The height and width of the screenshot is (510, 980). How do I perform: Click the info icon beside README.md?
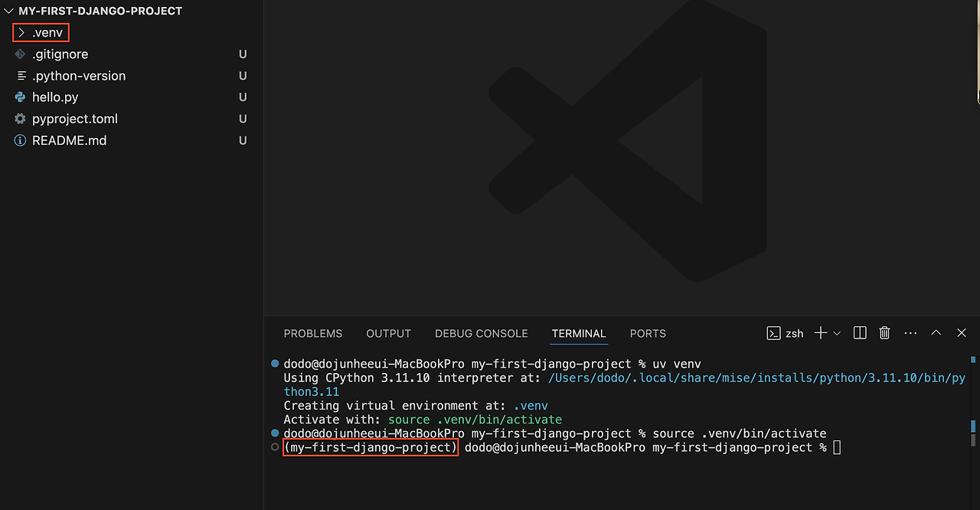[21, 140]
